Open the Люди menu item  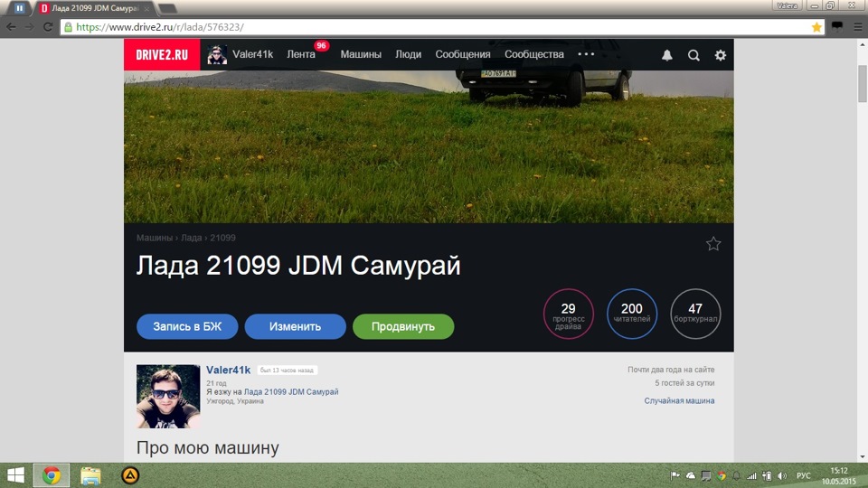click(408, 54)
